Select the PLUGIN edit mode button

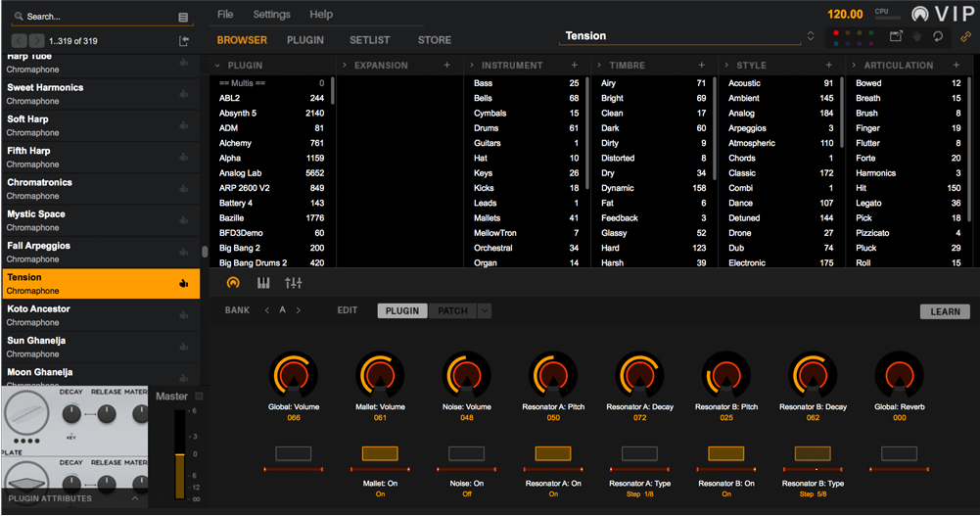(x=402, y=310)
